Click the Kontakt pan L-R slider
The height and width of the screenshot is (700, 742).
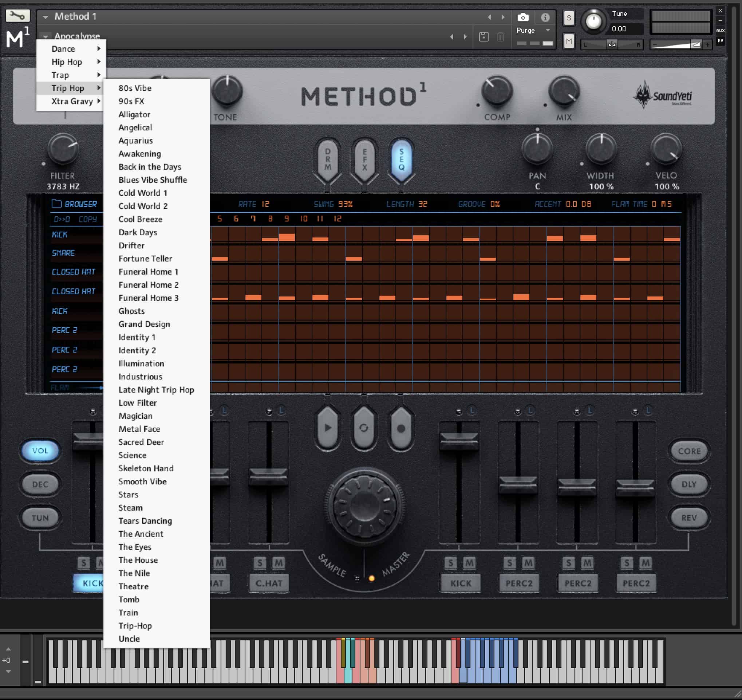pyautogui.click(x=612, y=44)
